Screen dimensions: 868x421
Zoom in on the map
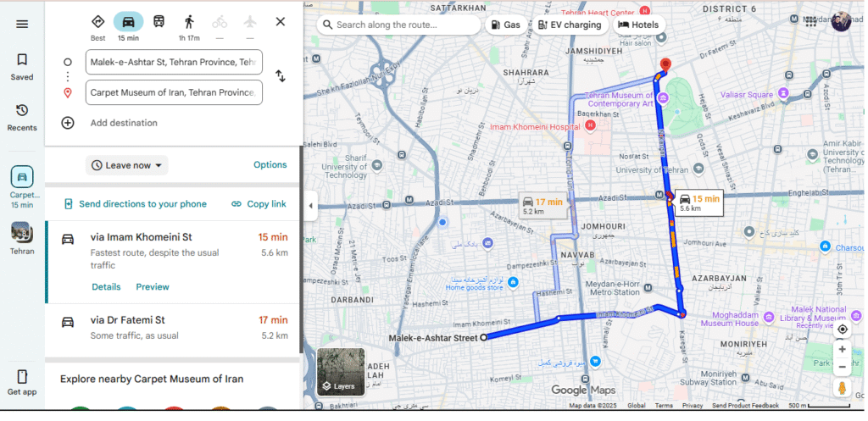[842, 349]
